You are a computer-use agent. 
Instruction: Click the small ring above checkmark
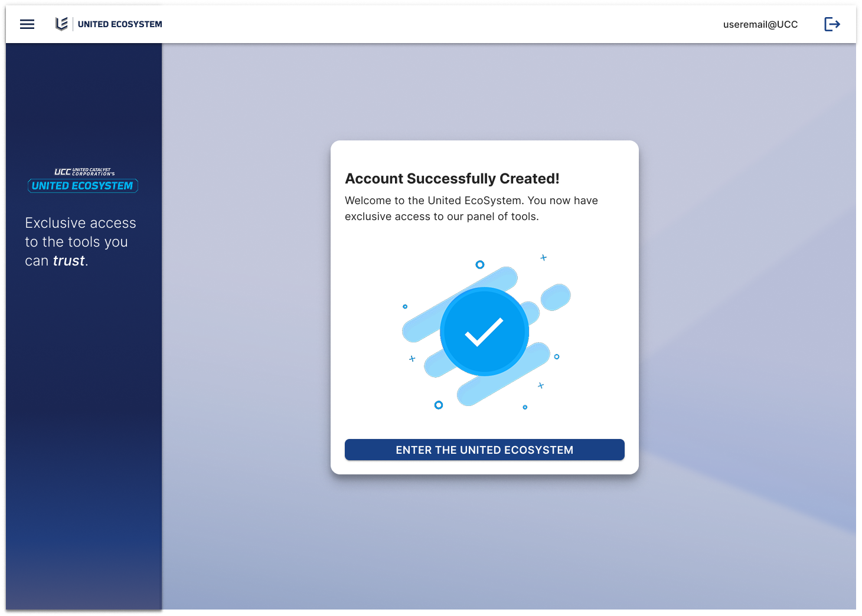point(480,264)
